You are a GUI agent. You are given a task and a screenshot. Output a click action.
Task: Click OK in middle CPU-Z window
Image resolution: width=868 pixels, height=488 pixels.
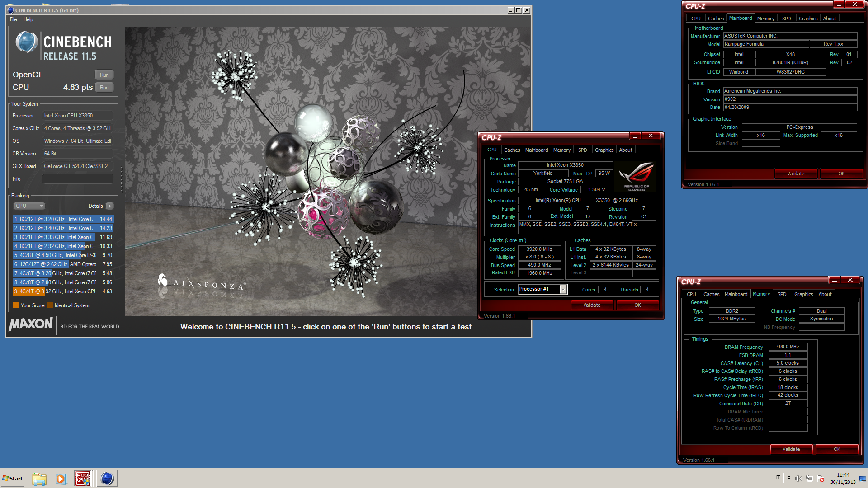point(637,305)
